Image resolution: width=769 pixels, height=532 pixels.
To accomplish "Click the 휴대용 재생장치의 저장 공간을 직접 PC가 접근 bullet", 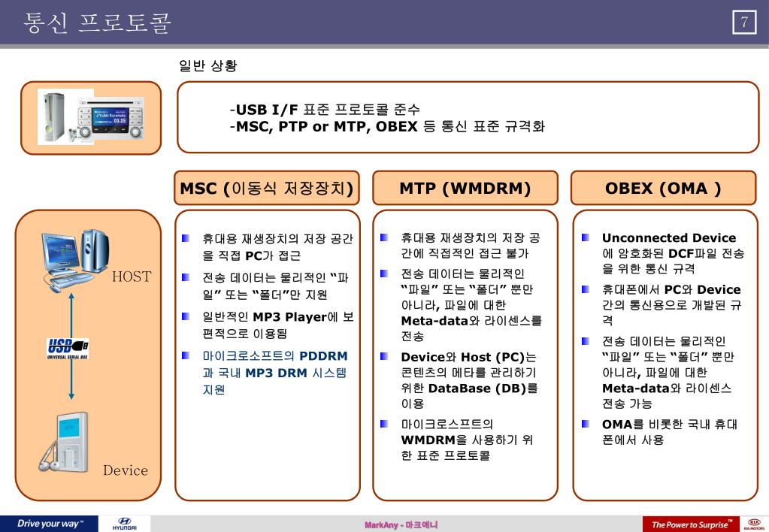I will 277,247.
